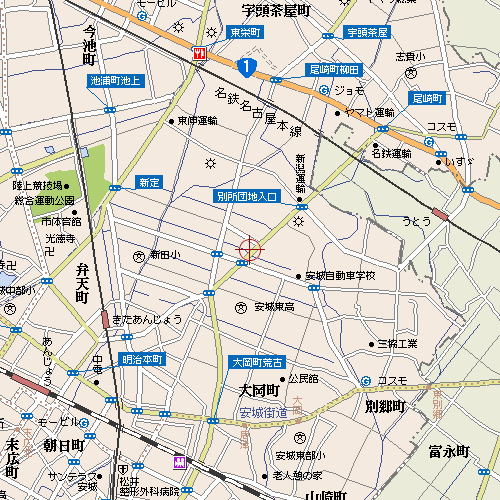Select the 尾崎町柳田 intersection label
Screen dimensions: 500x500
tap(334, 70)
